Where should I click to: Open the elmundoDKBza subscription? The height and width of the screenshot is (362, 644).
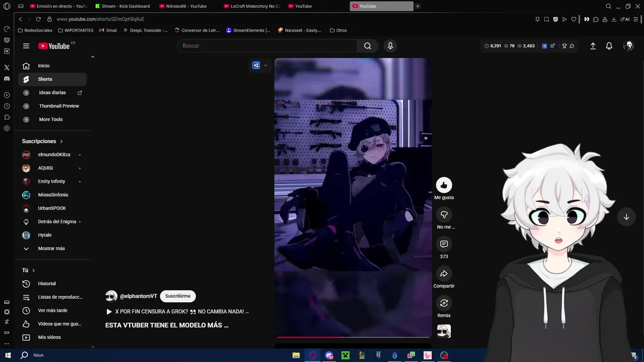(x=52, y=155)
